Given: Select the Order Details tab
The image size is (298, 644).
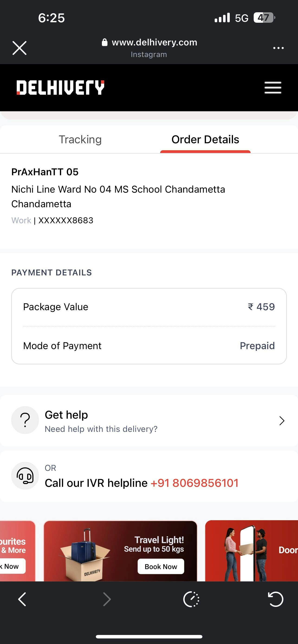Looking at the screenshot, I should tap(205, 140).
